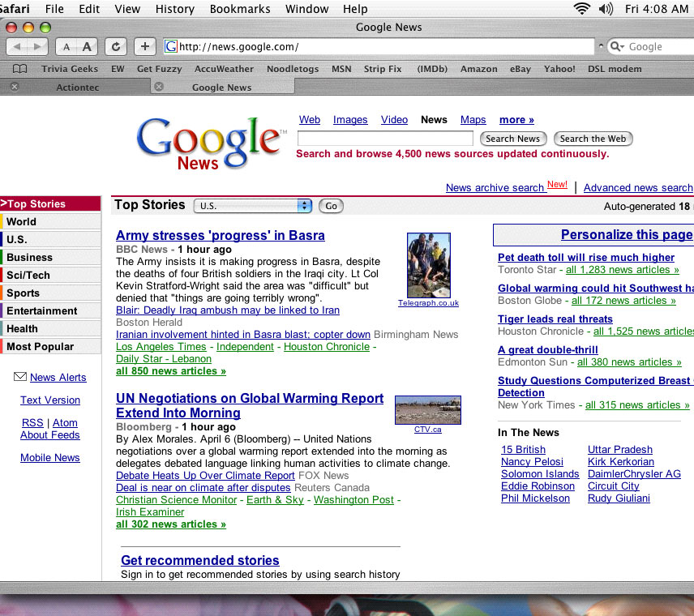694x616 pixels.
Task: Click the News Alerts envelope icon
Action: click(20, 377)
